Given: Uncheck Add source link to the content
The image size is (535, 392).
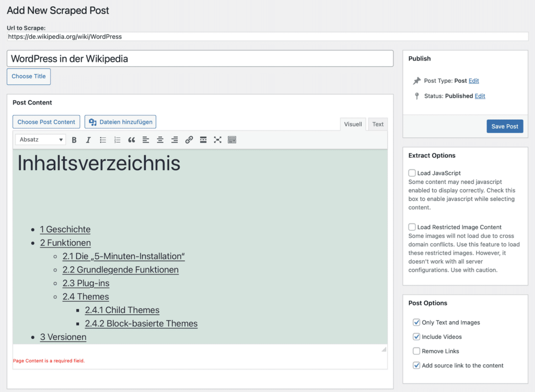Looking at the screenshot, I should click(416, 365).
